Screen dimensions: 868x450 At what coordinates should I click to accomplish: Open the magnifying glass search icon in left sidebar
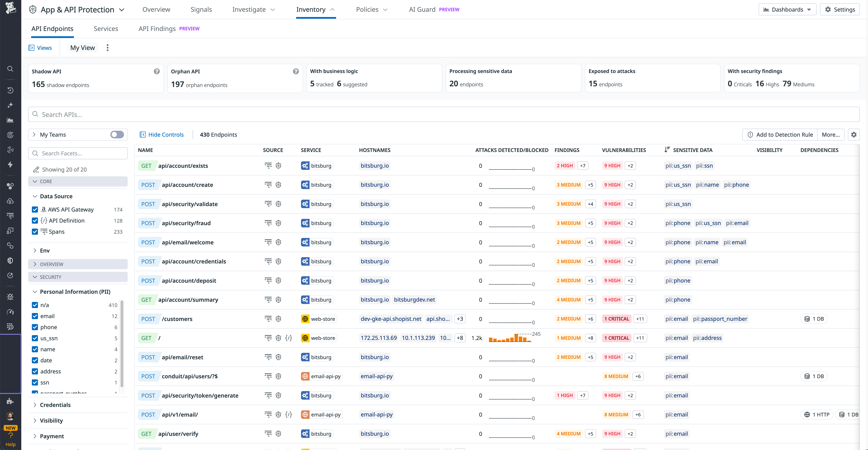point(10,69)
